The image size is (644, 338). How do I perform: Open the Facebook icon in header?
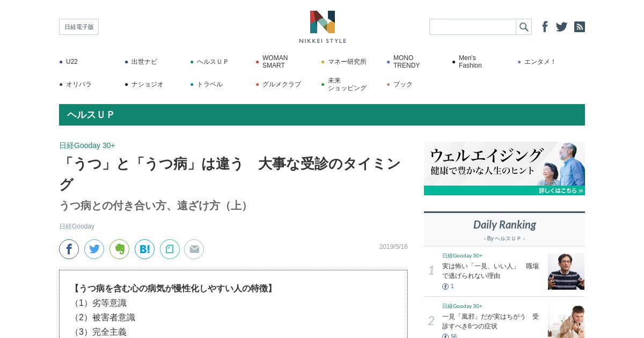click(x=545, y=27)
